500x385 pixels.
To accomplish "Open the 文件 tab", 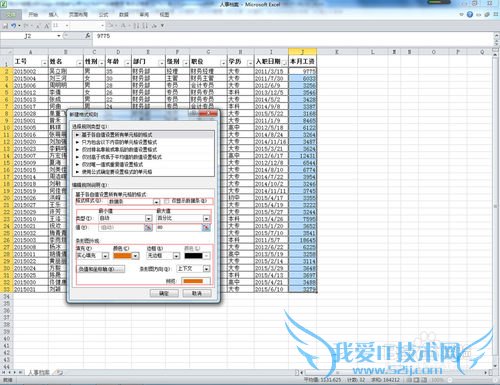I will 11,15.
